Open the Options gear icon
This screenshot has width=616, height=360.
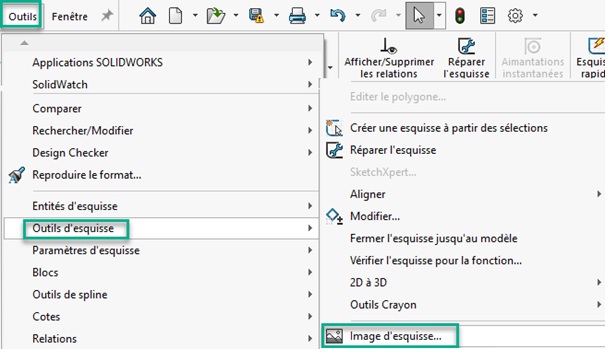pos(515,16)
